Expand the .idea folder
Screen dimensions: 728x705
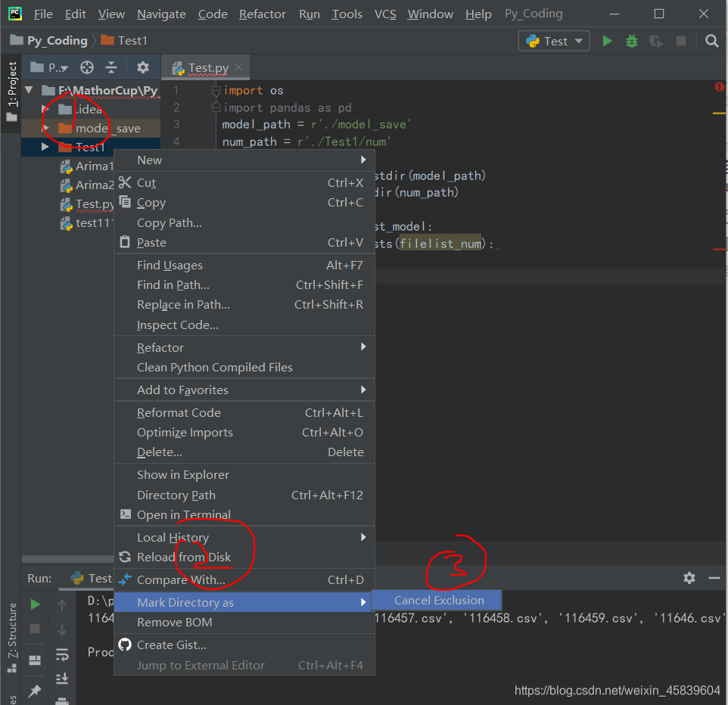click(45, 110)
